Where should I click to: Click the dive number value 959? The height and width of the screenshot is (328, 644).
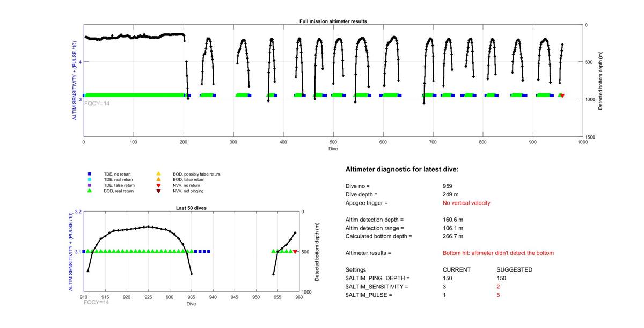pos(448,186)
